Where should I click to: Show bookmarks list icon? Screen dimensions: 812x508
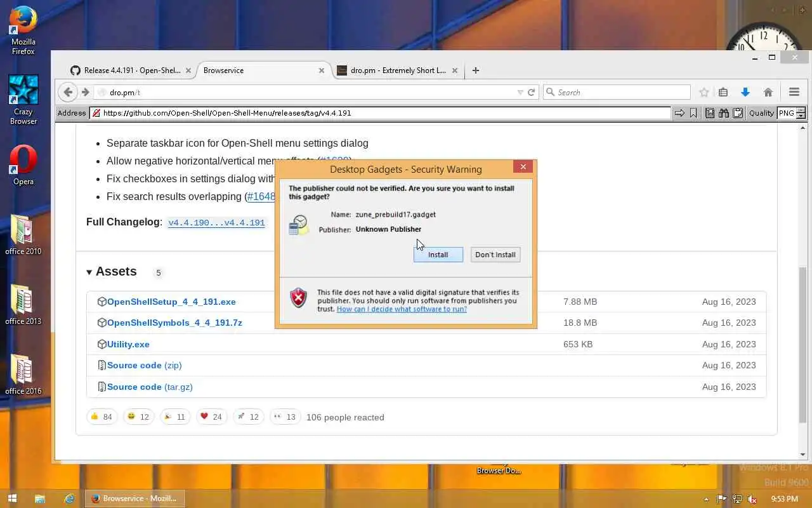click(723, 92)
